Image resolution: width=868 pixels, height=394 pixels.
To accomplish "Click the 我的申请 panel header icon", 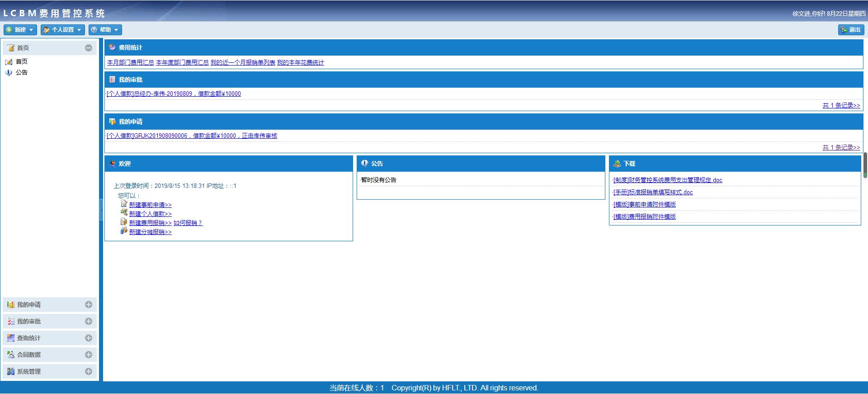I will [112, 122].
